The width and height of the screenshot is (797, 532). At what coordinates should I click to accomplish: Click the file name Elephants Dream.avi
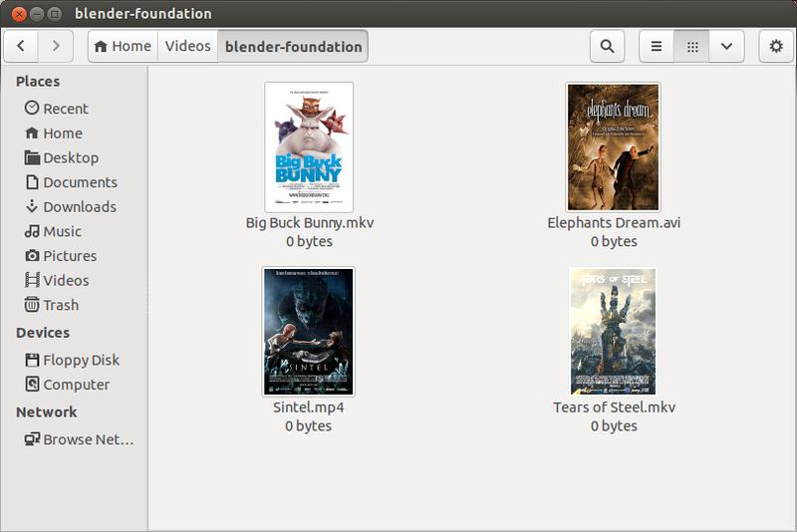pos(614,222)
